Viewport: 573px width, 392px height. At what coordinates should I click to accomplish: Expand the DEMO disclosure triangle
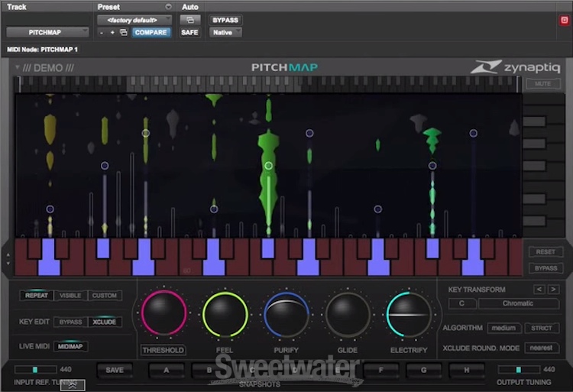[17, 67]
